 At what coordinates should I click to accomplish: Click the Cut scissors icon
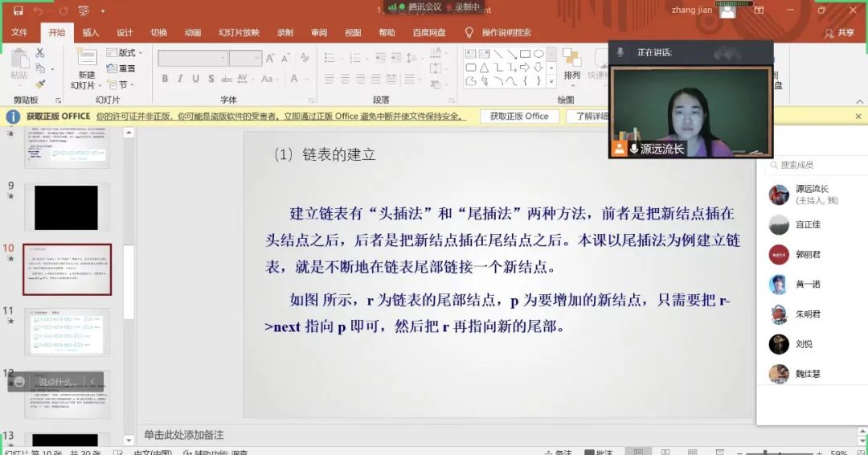click(x=40, y=53)
